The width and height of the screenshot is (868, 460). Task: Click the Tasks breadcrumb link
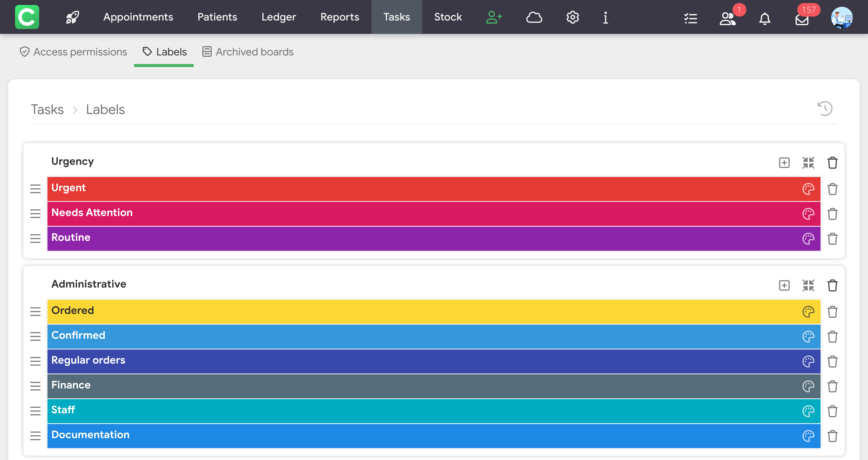(x=47, y=110)
